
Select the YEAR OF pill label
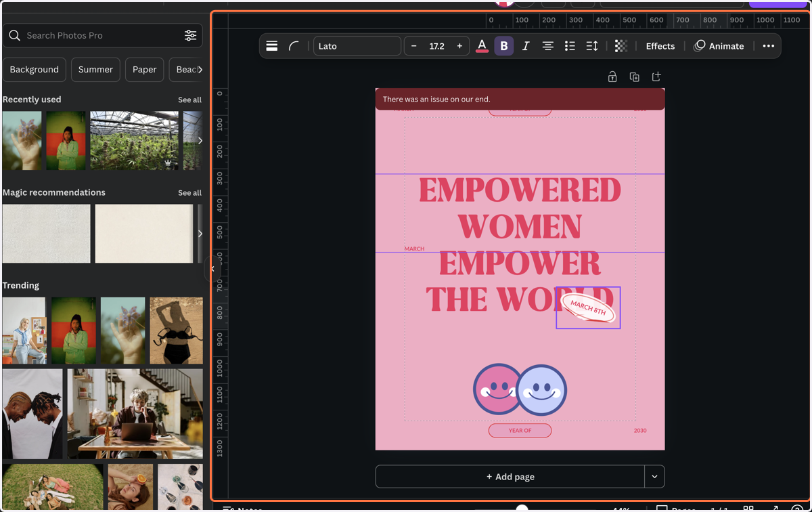tap(520, 430)
